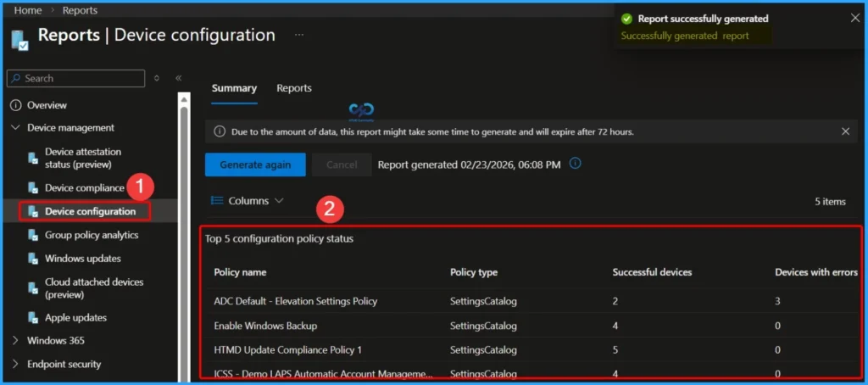Select HTMD Update Compliance Policy 1

pos(288,350)
